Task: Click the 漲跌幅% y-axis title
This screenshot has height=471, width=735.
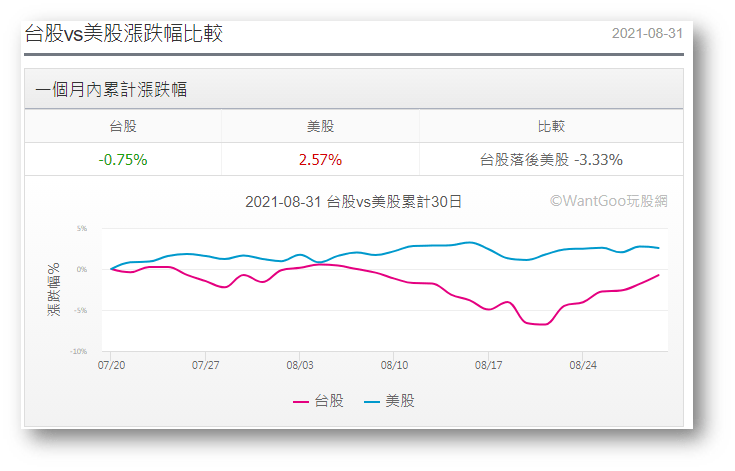Action: coord(54,290)
